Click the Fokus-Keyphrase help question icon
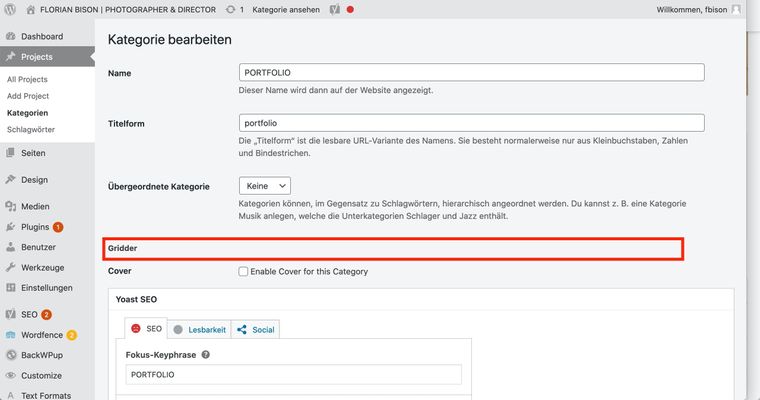The height and width of the screenshot is (400, 760). 206,354
